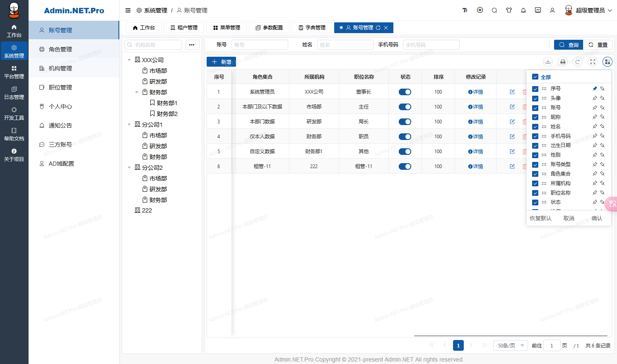Go to 工作台 in the dark left rail
The image size is (617, 364).
tap(14, 31)
